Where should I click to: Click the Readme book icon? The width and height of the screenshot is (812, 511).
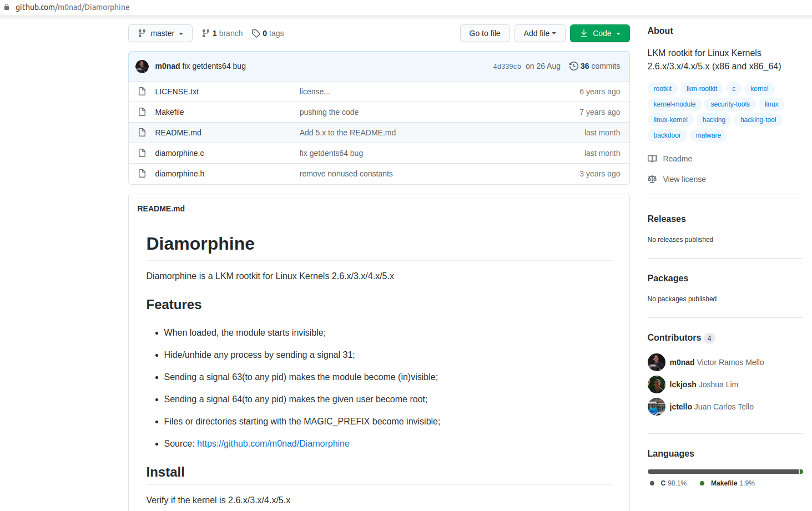[652, 159]
